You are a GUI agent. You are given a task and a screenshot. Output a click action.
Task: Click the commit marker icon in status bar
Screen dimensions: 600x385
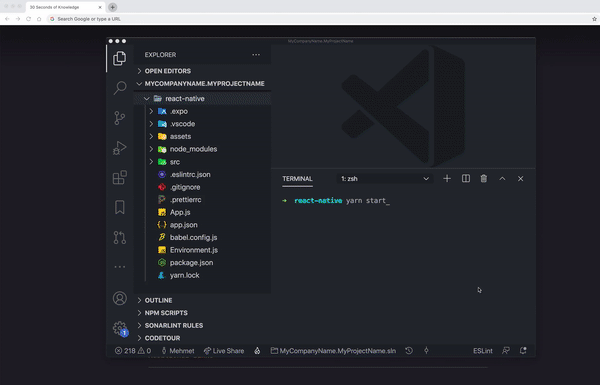coord(426,351)
